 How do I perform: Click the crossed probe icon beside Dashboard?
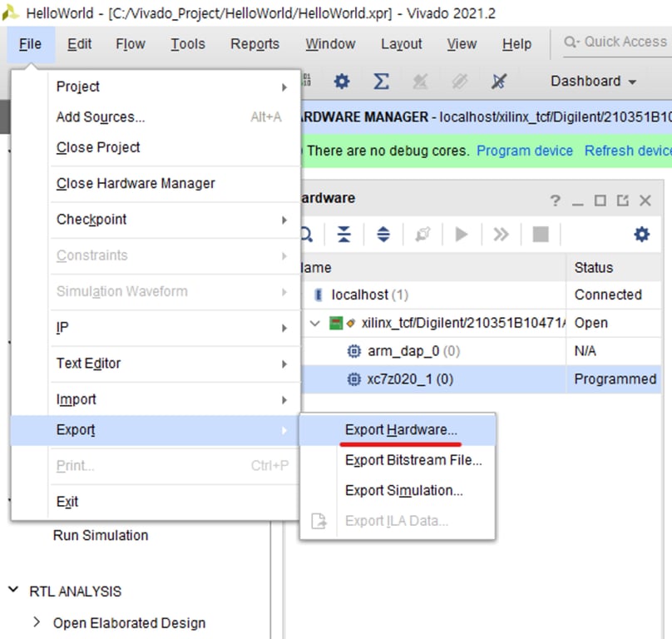coord(499,81)
